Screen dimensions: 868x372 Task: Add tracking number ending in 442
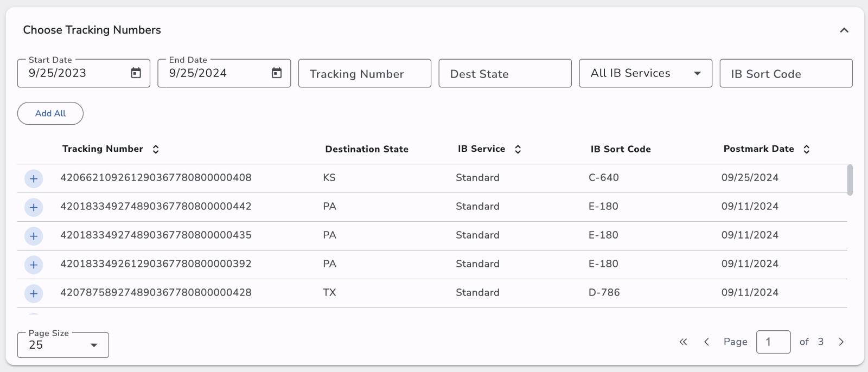point(34,207)
